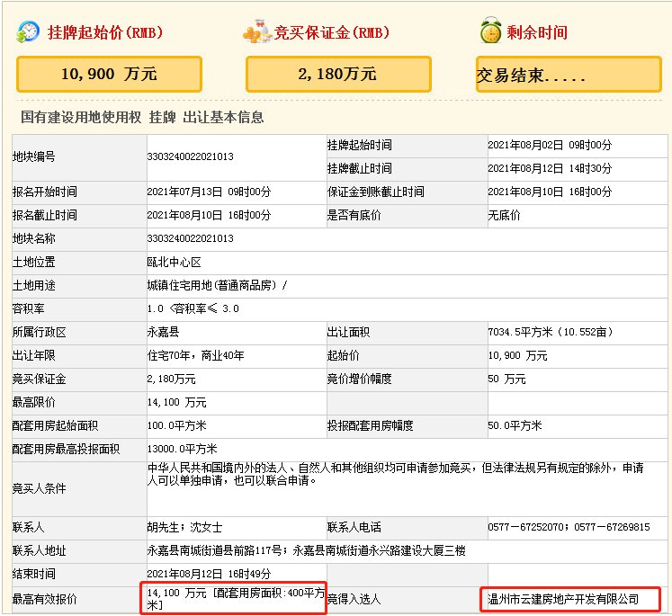Click 报名截止时间 value 2021年08月10日 16时00分
672x616 pixels.
209,215
